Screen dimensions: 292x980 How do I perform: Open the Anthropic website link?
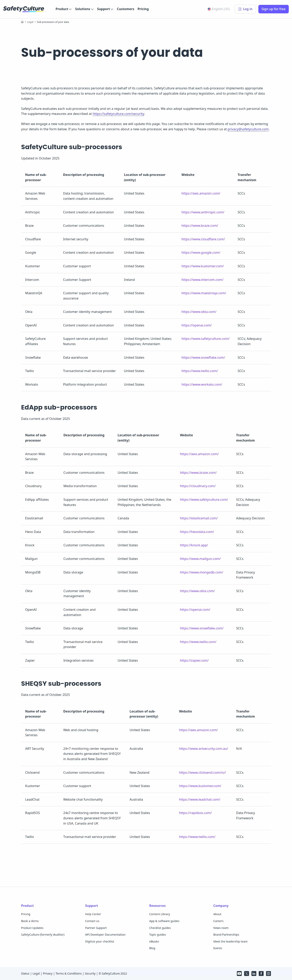click(x=203, y=212)
